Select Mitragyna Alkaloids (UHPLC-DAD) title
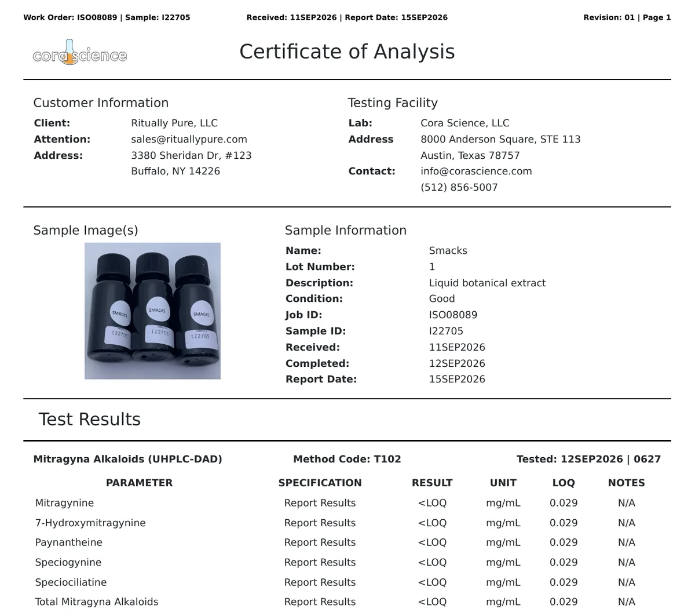 [128, 459]
